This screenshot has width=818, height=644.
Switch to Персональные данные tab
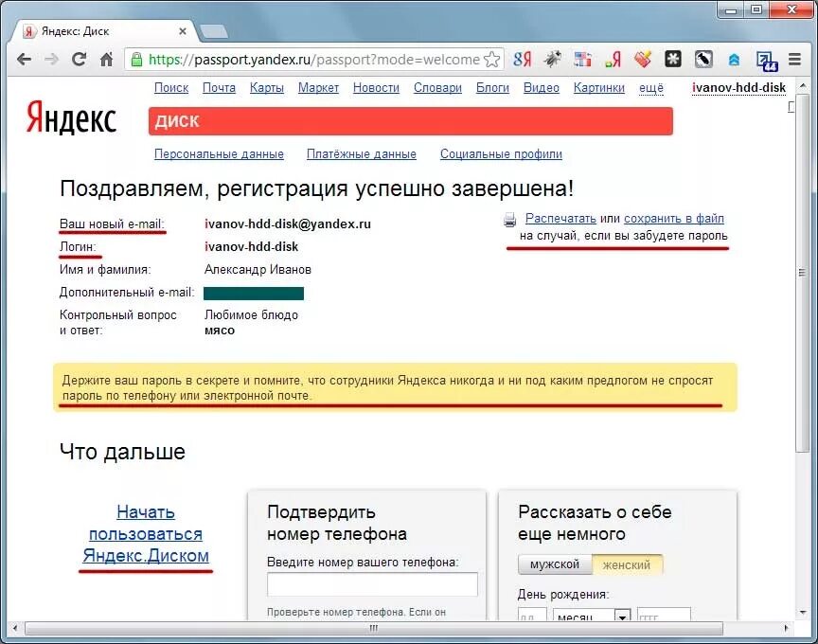219,154
